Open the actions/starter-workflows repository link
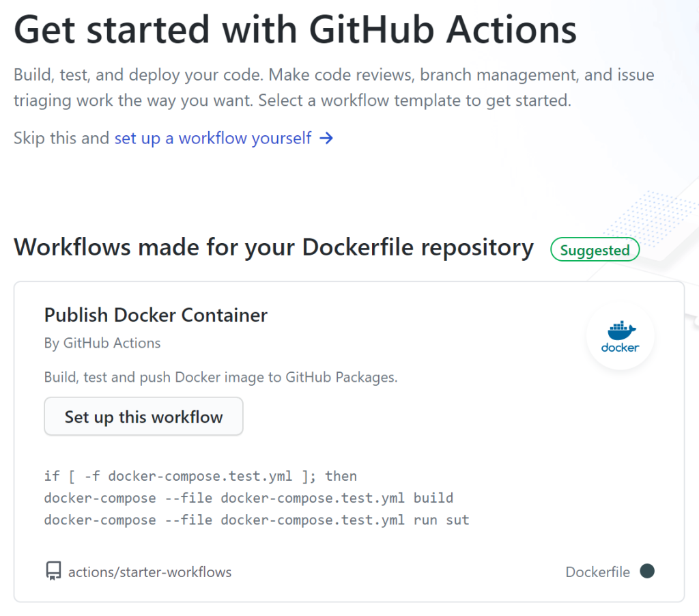Viewport: 699px width, 616px height. (x=149, y=572)
